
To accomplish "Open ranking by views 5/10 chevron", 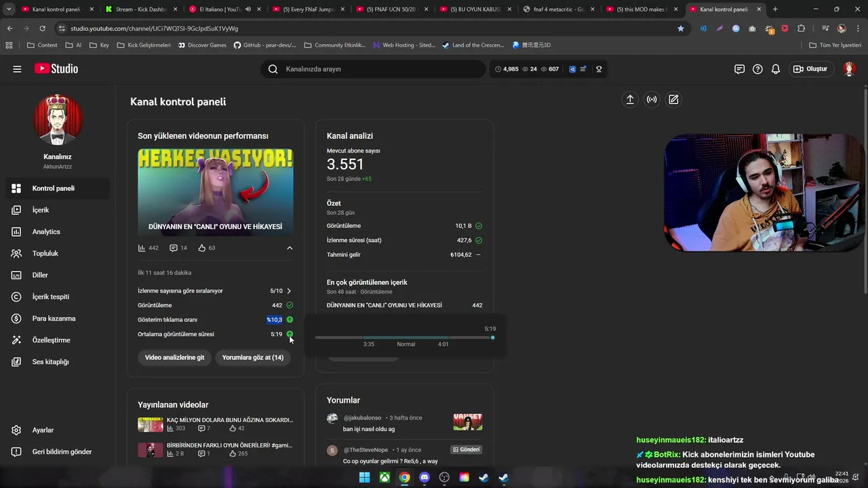I will (289, 291).
